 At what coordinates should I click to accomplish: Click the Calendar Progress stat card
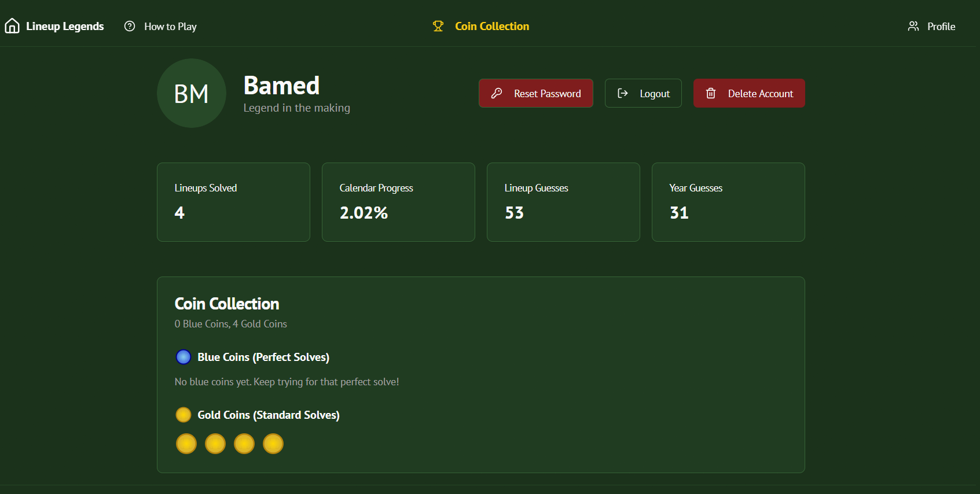pyautogui.click(x=398, y=202)
